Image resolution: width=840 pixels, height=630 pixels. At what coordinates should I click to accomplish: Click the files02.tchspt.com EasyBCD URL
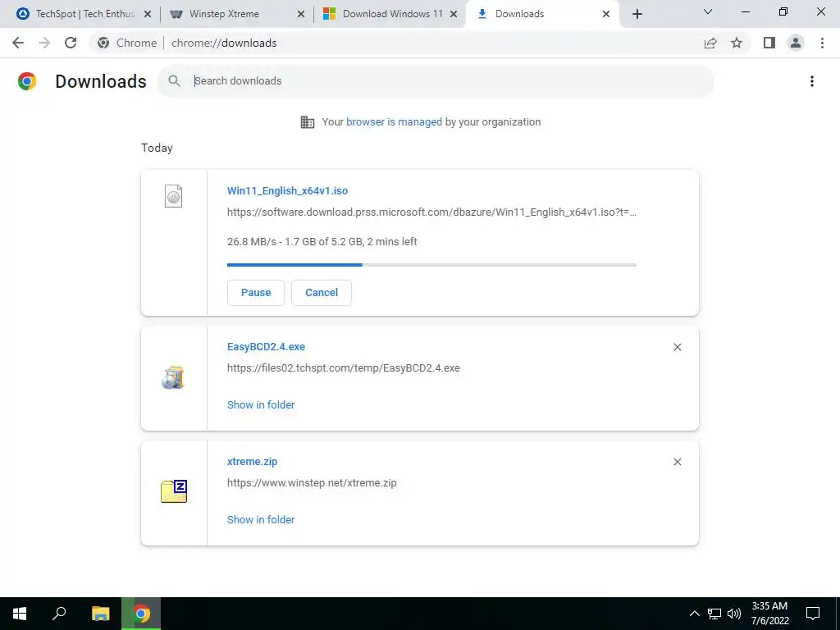point(344,368)
